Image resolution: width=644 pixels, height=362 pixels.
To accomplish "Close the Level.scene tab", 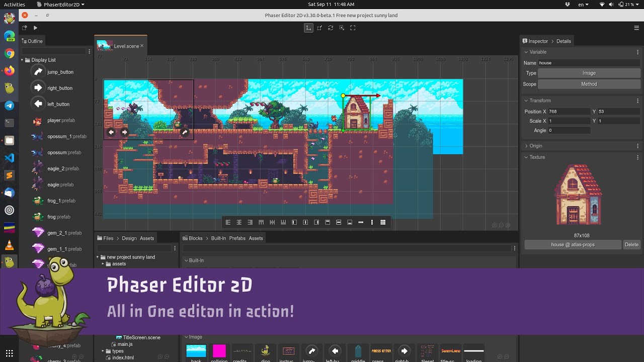I will point(142,46).
